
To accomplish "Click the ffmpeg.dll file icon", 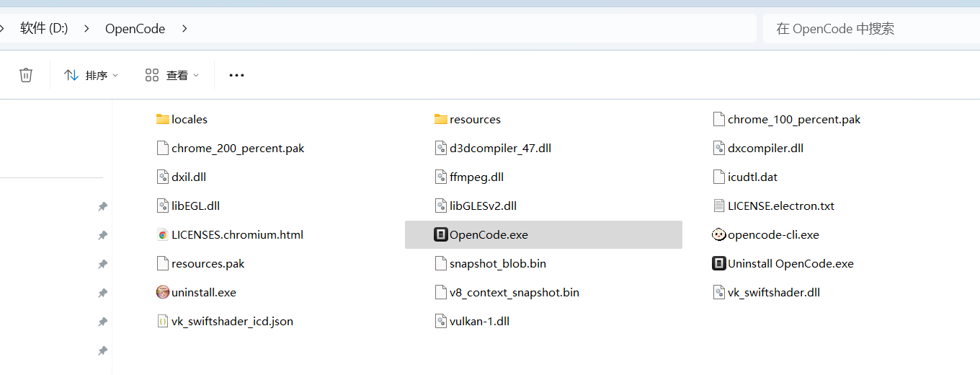I will (x=441, y=177).
